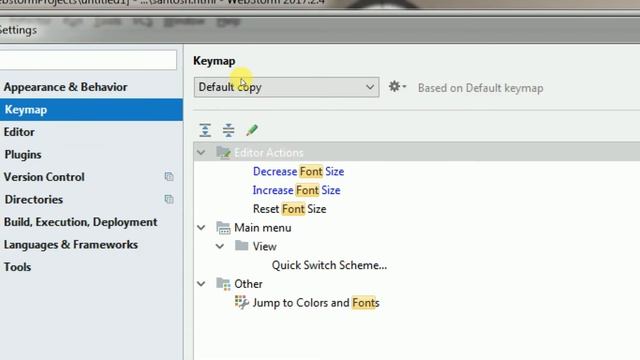Collapse the View subgroup
Viewport: 640px width, 360px height.
pos(220,247)
